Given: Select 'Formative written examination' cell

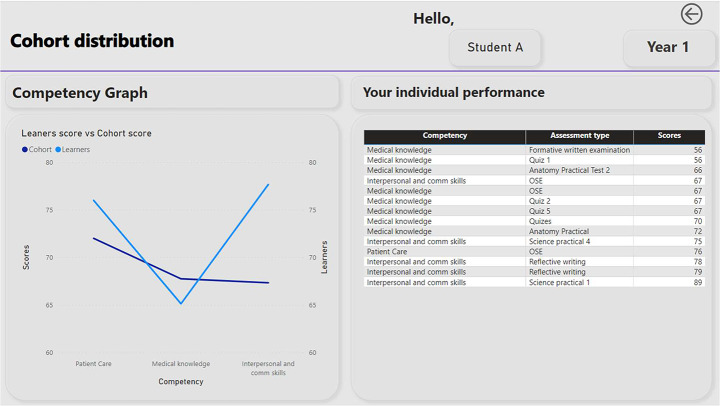Looking at the screenshot, I should (x=579, y=150).
